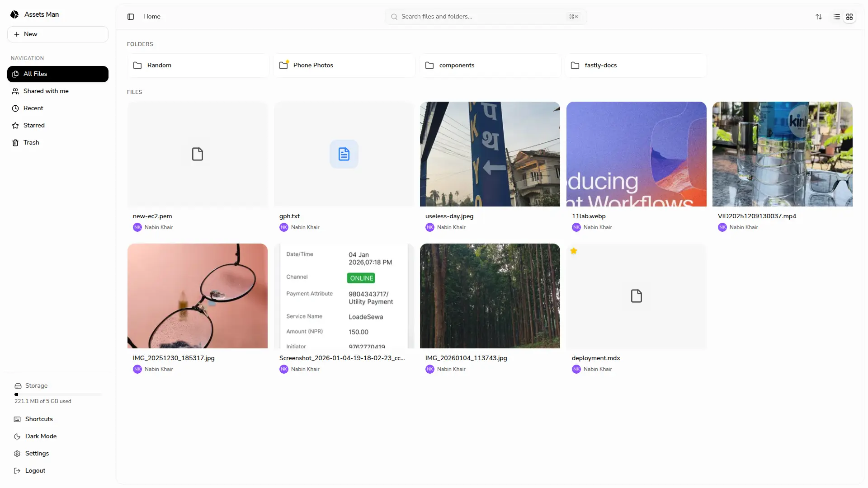Open the components folder
The height and width of the screenshot is (488, 868).
[490, 65]
